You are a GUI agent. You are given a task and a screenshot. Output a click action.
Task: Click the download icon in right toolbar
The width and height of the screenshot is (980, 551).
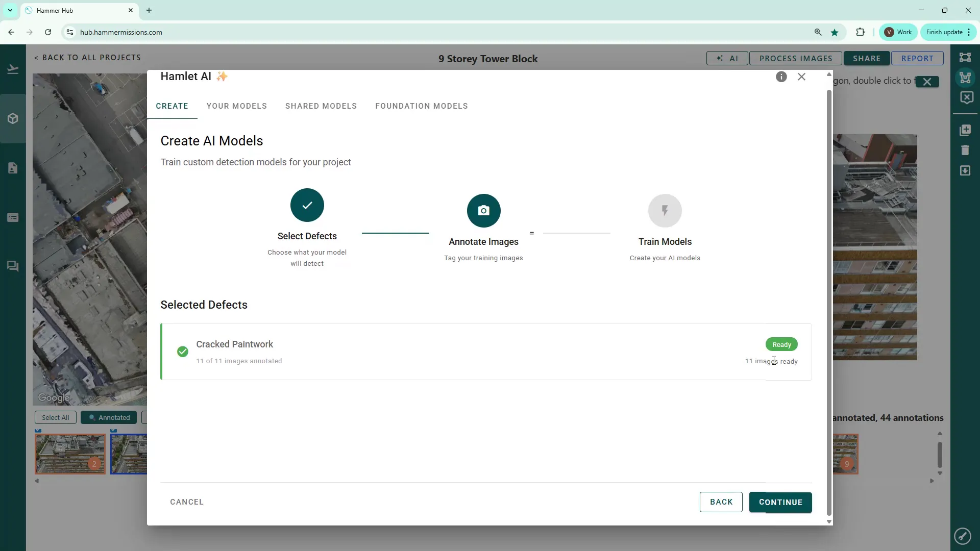[x=965, y=170]
